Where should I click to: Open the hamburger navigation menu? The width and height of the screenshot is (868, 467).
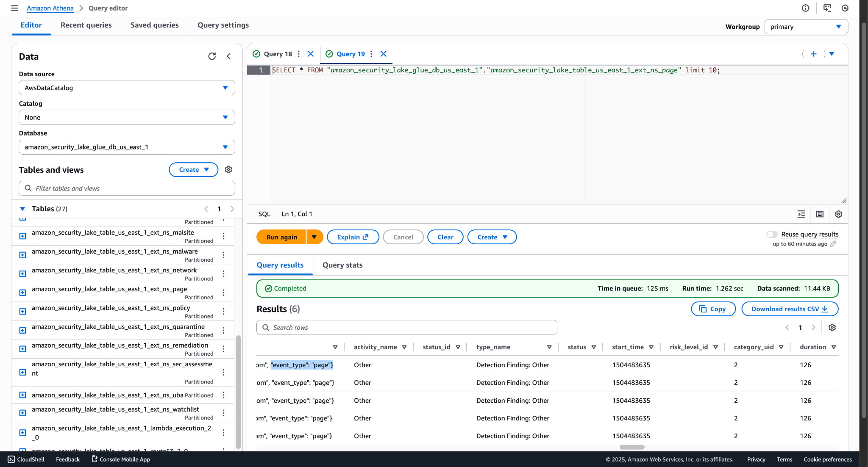coord(14,8)
